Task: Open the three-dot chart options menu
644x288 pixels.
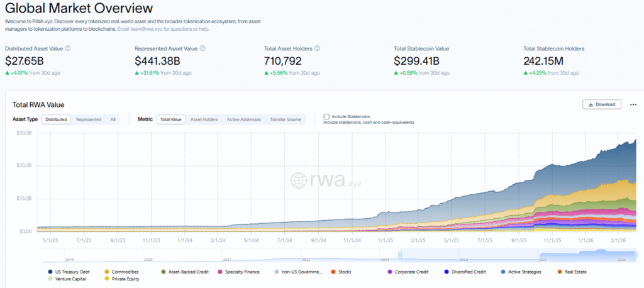Action: [633, 104]
